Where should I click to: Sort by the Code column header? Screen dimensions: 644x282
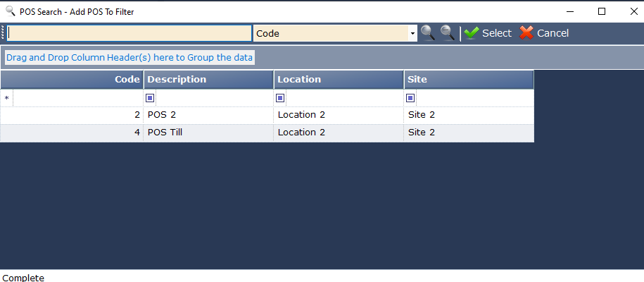pyautogui.click(x=72, y=80)
